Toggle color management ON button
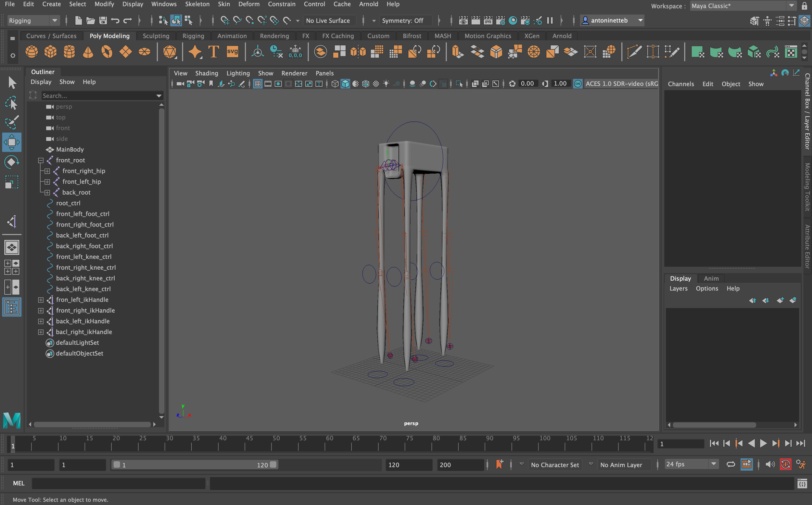The image size is (812, 505). click(577, 84)
